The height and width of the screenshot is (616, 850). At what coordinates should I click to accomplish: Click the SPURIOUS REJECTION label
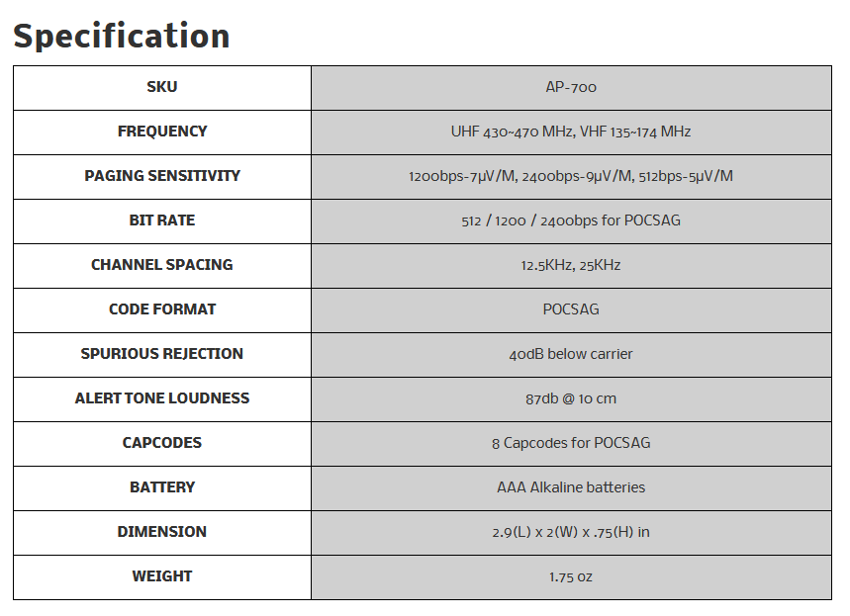pos(162,354)
